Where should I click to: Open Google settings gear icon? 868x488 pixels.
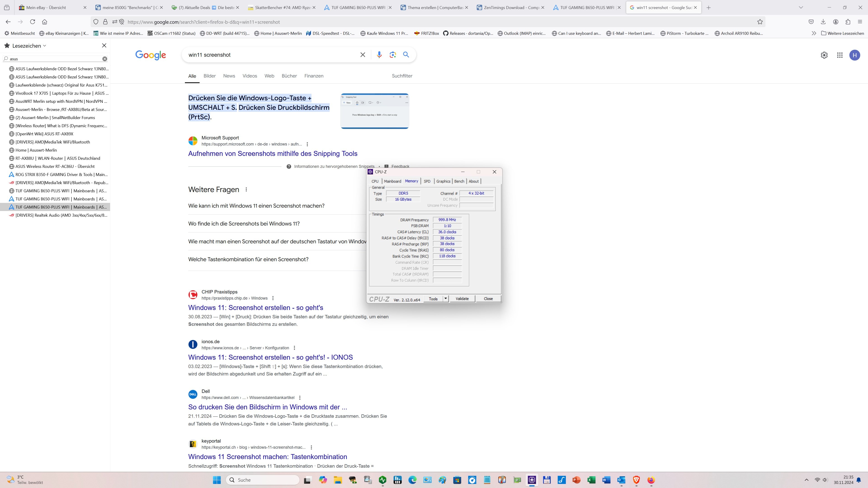click(824, 55)
